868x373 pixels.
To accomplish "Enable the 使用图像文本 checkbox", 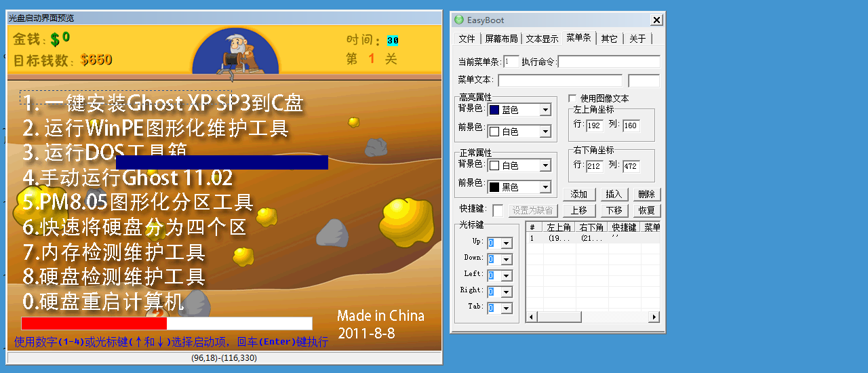I will tap(573, 98).
